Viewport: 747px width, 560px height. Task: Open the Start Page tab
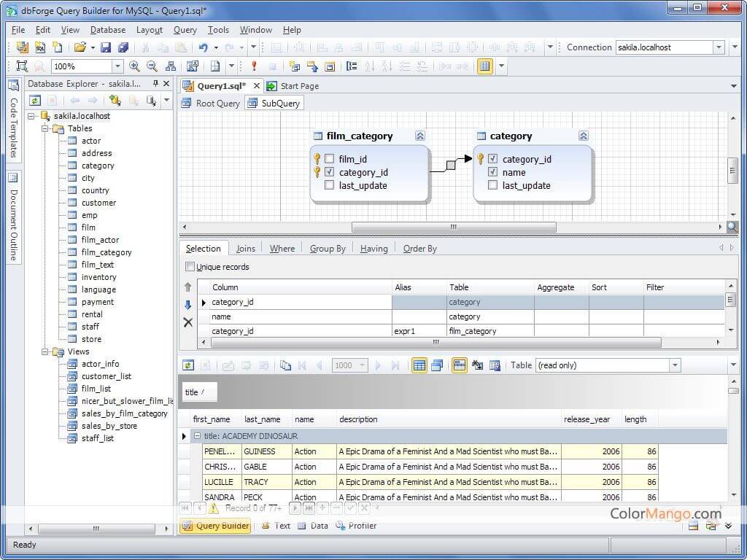tap(293, 86)
